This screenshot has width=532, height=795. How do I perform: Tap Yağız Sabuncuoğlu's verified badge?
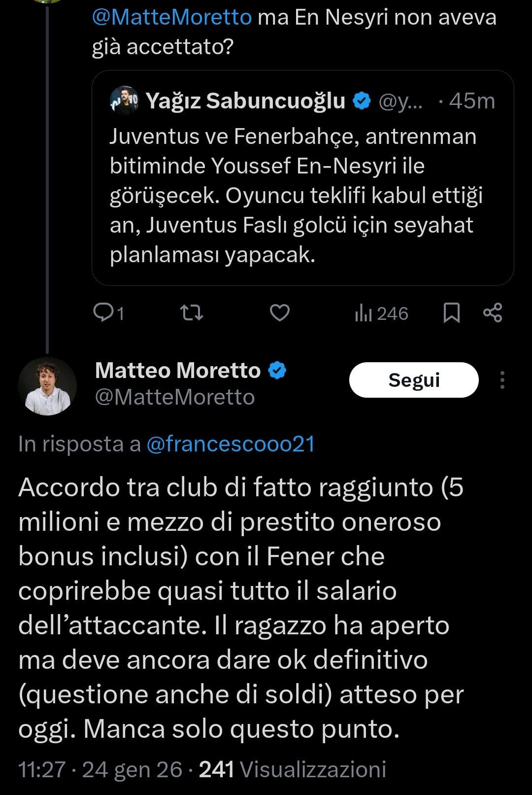click(x=362, y=101)
